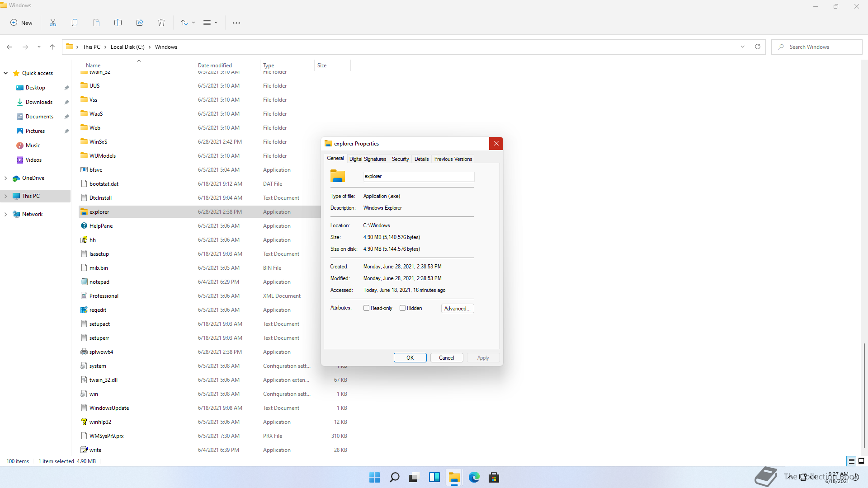The width and height of the screenshot is (868, 488).
Task: Select the General tab
Action: tap(335, 159)
